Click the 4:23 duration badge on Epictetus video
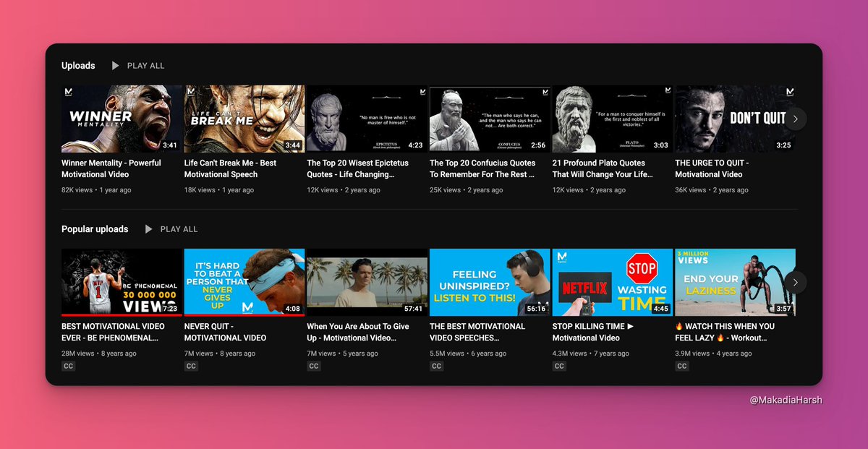868x449 pixels. (x=415, y=145)
